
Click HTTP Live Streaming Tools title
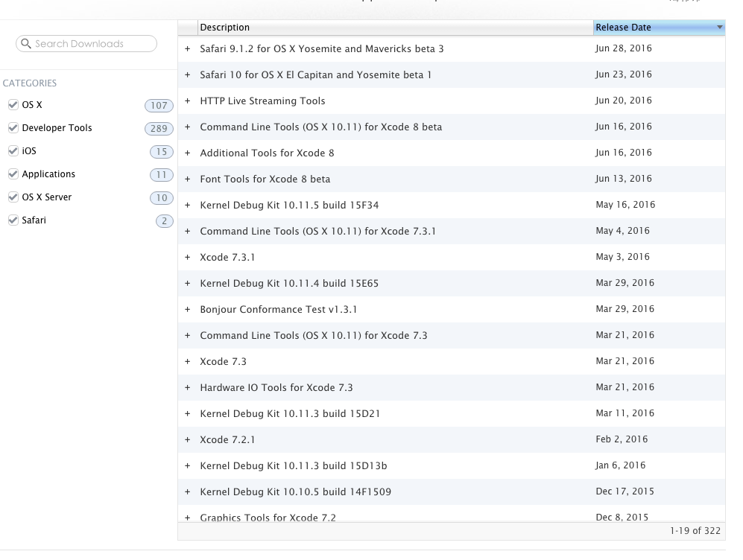coord(262,101)
